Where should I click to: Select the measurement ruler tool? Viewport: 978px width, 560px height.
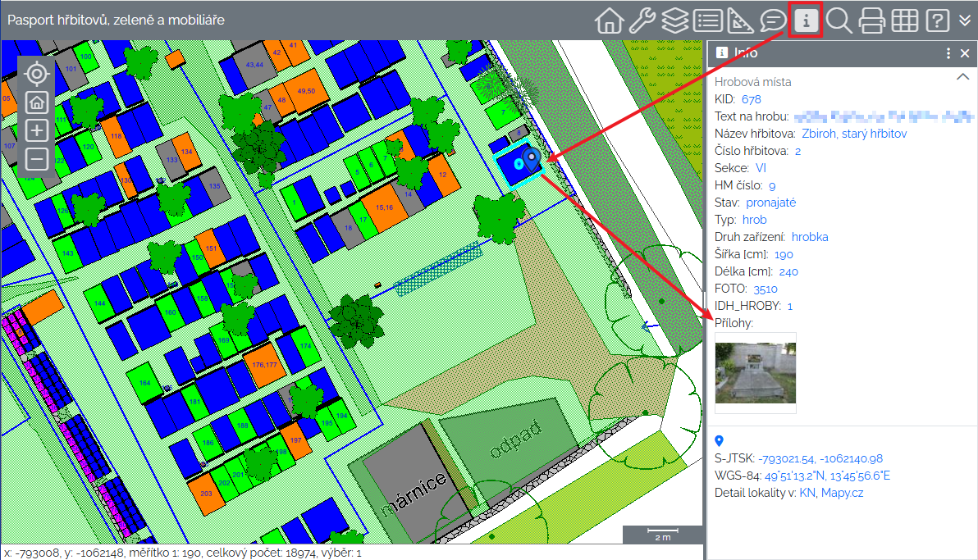740,20
